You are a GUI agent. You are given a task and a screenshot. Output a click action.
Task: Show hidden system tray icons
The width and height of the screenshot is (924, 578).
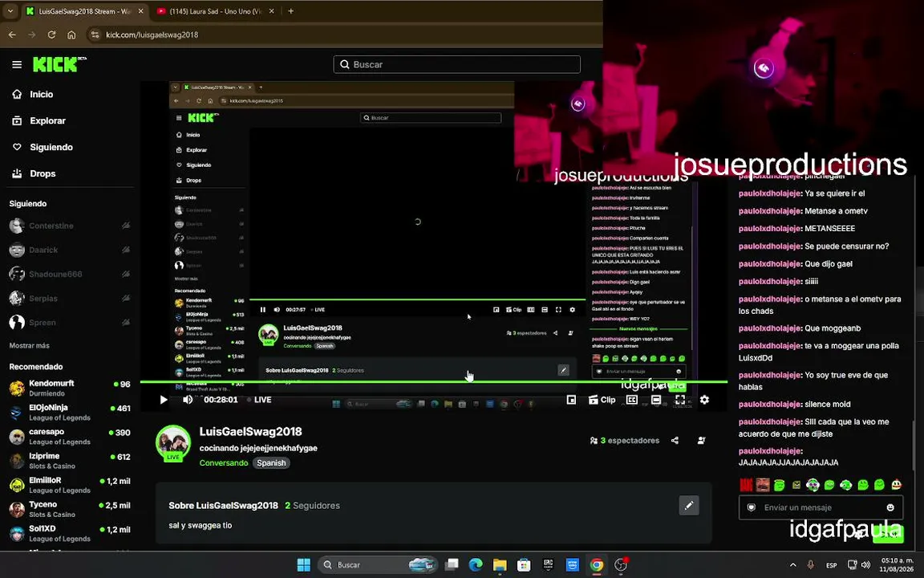[x=792, y=565]
